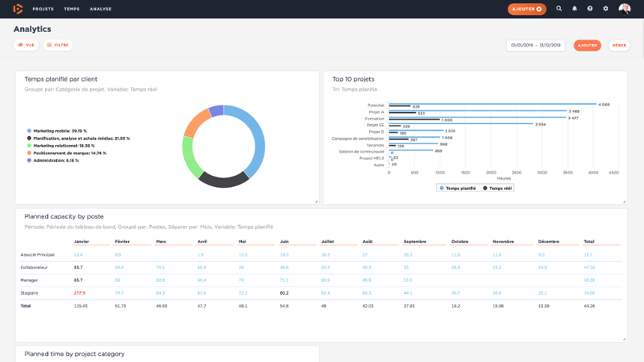Open the Projets menu
This screenshot has height=362, width=644.
pos(43,9)
